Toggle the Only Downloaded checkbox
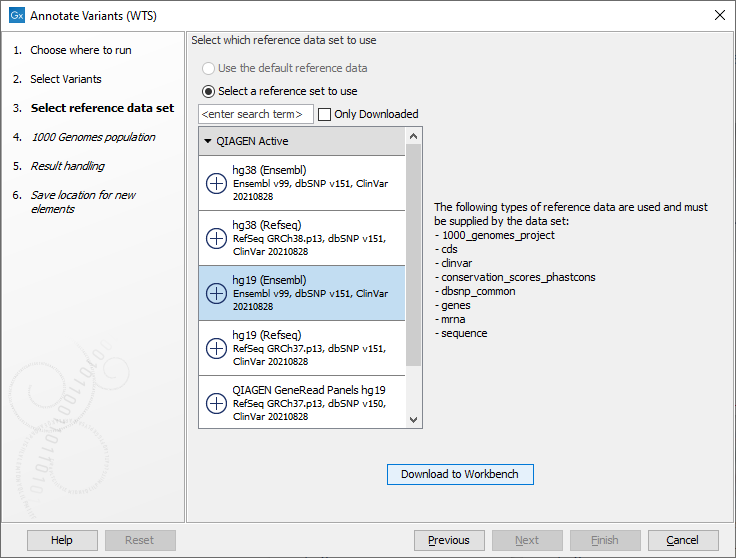The height and width of the screenshot is (558, 736). coord(324,114)
